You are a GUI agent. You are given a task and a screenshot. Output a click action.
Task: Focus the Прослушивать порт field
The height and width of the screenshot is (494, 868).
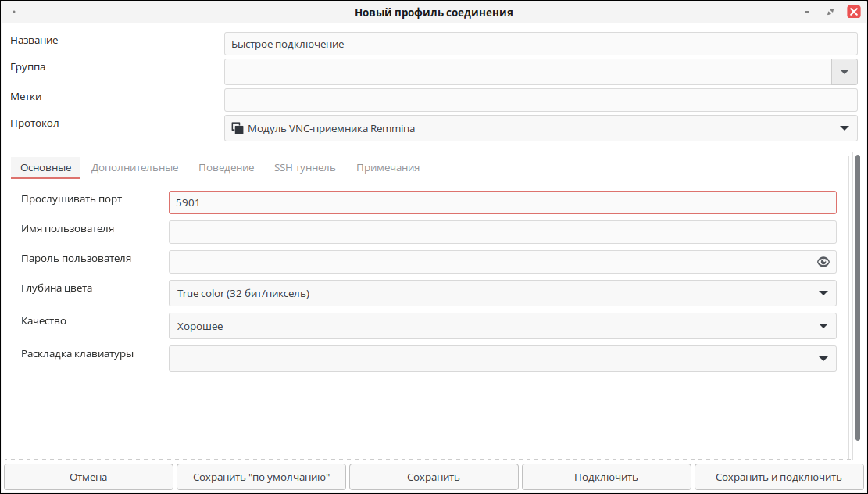point(502,202)
